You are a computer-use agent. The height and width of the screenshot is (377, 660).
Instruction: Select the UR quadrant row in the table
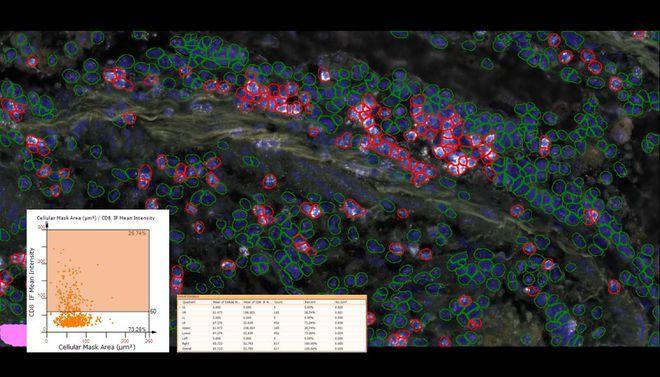point(271,313)
